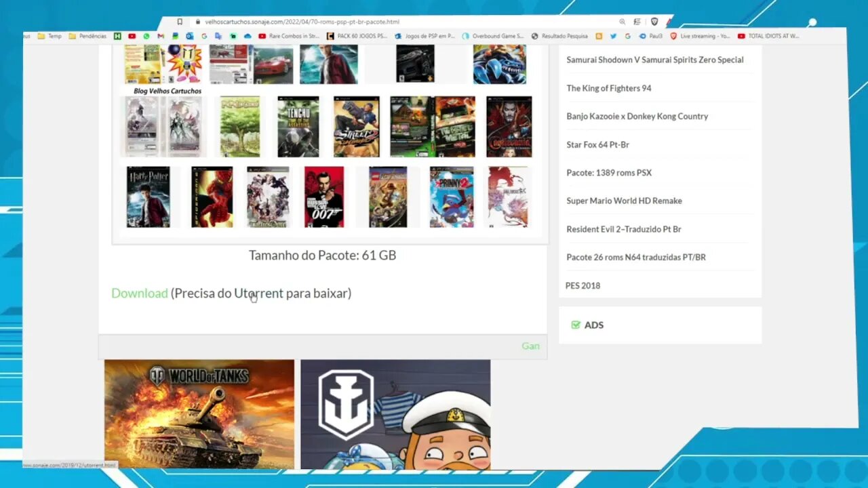Screen dimensions: 868x488
Task: Open the Temp bookmarks folder
Action: coord(50,36)
